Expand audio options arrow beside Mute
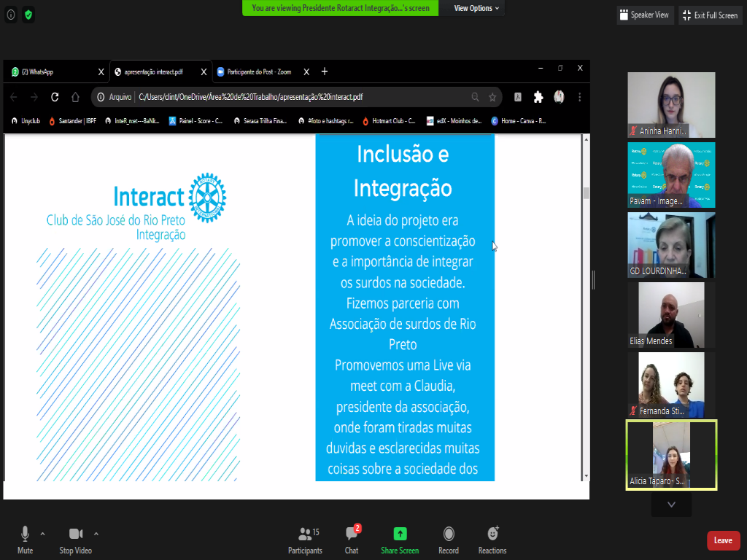The image size is (747, 560). coord(42,533)
